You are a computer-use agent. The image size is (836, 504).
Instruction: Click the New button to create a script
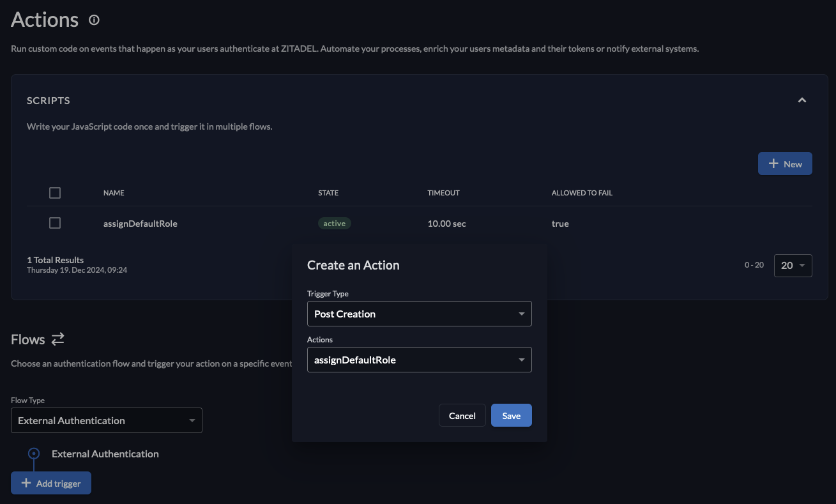click(x=785, y=164)
